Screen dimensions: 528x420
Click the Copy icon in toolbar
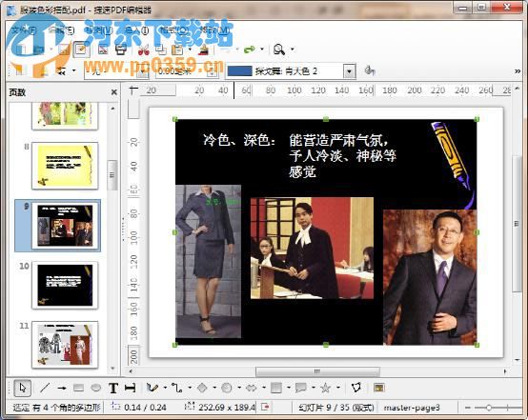pyautogui.click(x=161, y=50)
